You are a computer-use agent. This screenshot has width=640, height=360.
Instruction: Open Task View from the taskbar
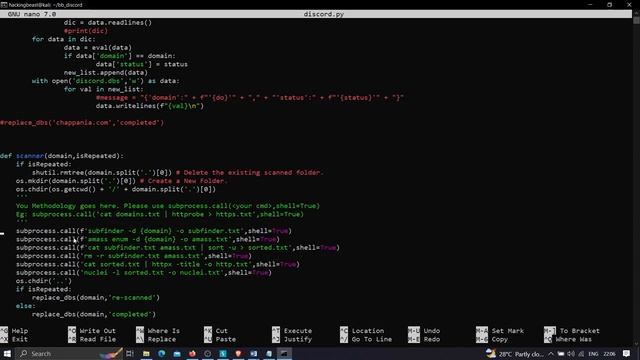[130, 353]
